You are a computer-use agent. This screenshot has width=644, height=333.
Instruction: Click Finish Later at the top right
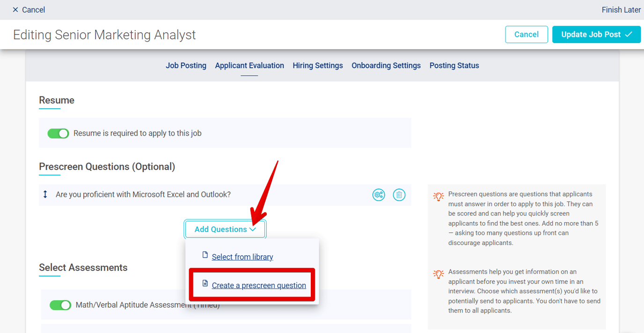pos(621,9)
